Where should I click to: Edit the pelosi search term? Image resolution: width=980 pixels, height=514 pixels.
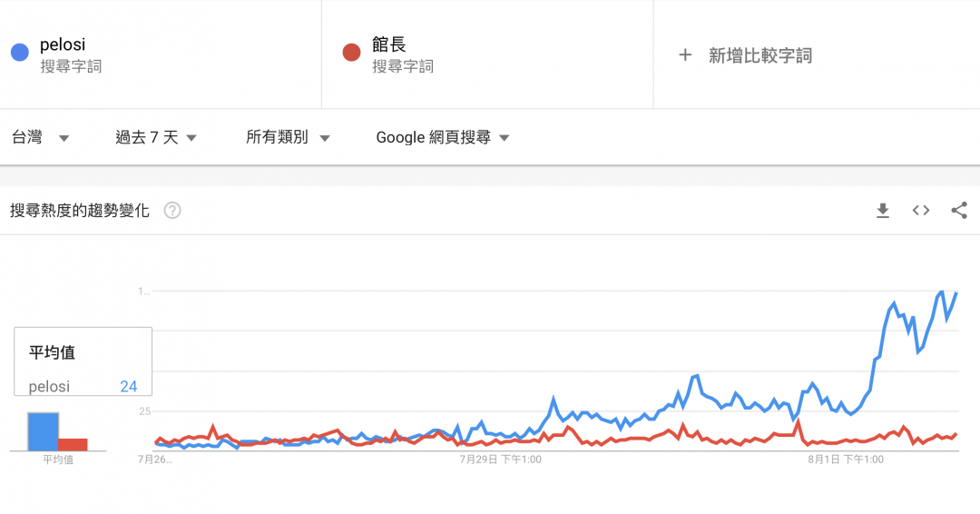(x=63, y=44)
